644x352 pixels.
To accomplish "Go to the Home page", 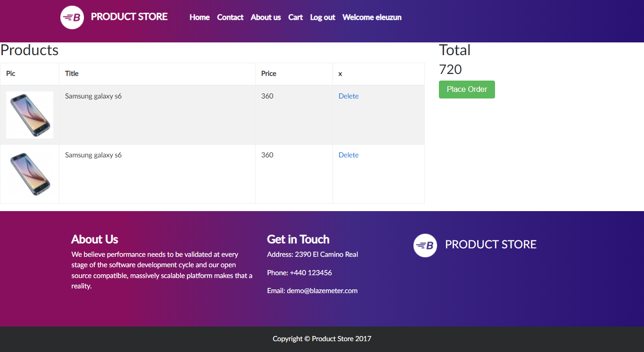I will [x=199, y=17].
